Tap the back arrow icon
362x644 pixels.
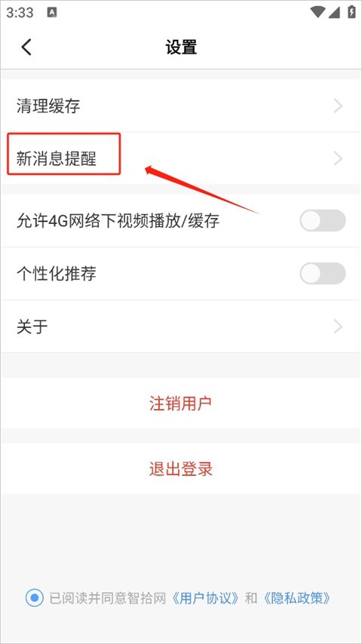(x=26, y=48)
